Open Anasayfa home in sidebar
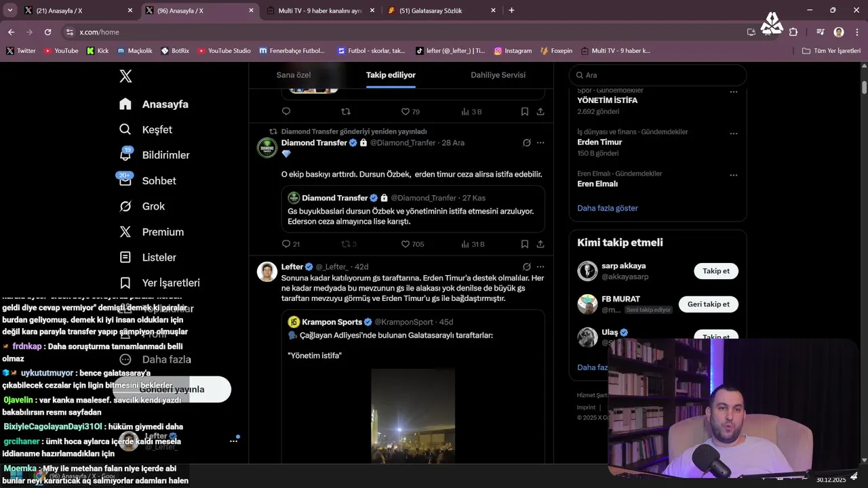Image resolution: width=868 pixels, height=488 pixels. click(154, 104)
